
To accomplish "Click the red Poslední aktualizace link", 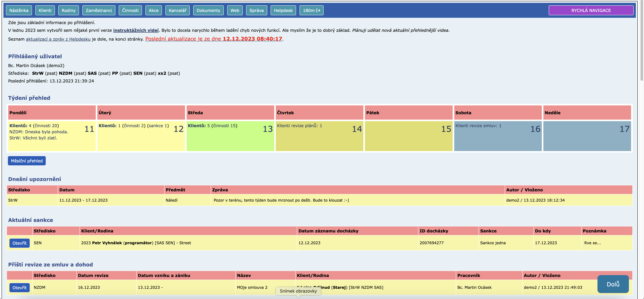I will pos(214,39).
